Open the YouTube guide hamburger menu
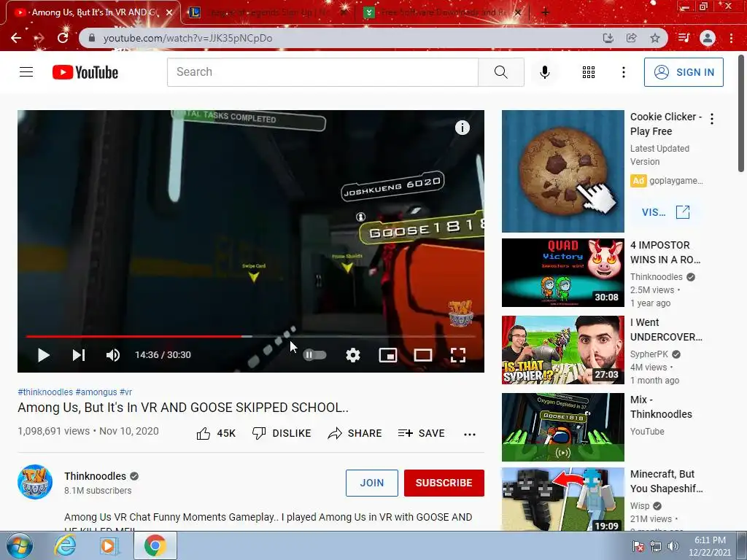747x560 pixels. tap(26, 72)
